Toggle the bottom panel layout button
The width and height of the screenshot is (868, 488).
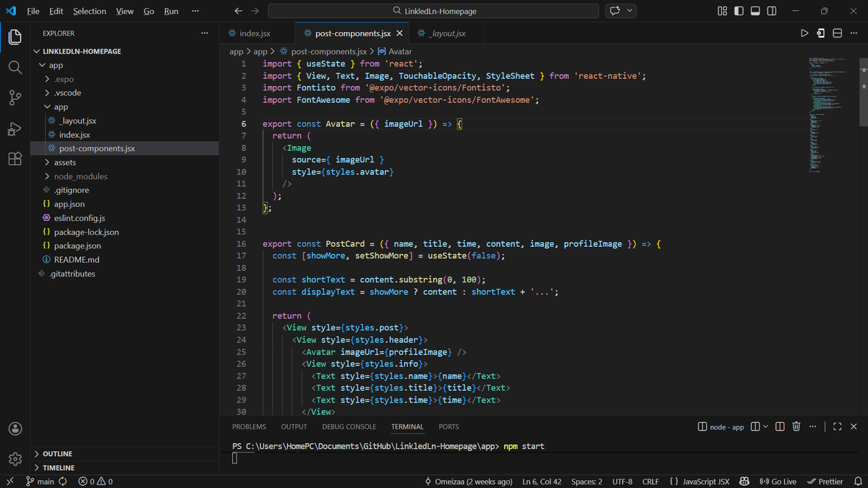[x=755, y=11]
